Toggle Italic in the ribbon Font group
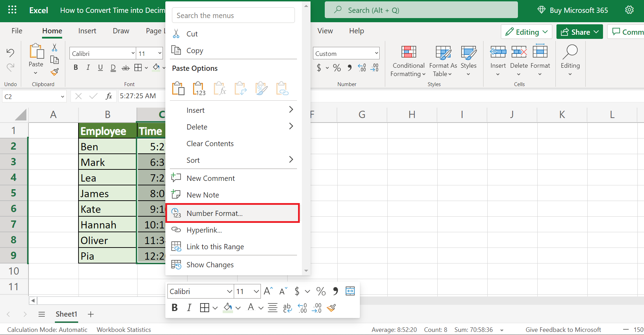This screenshot has height=335, width=644. pyautogui.click(x=88, y=68)
